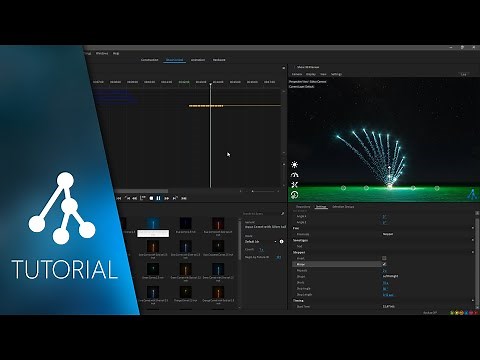
Task: Open the Properties tab in lower panel
Action: click(x=303, y=207)
